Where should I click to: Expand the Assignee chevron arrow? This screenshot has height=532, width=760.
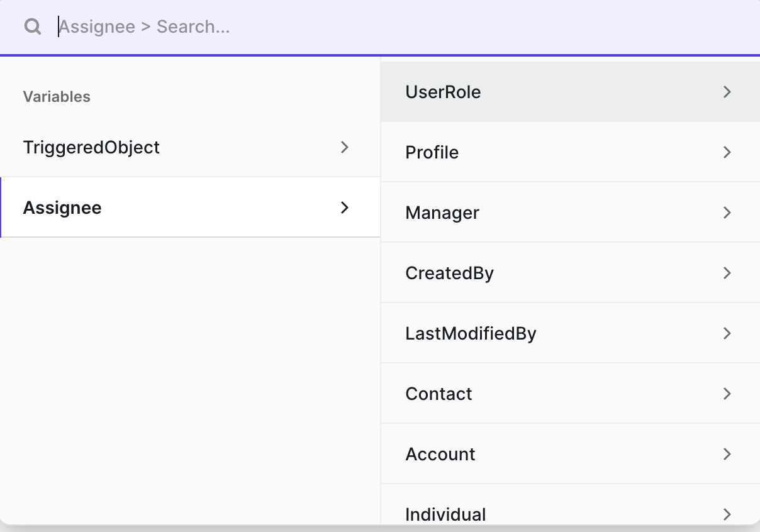(344, 208)
